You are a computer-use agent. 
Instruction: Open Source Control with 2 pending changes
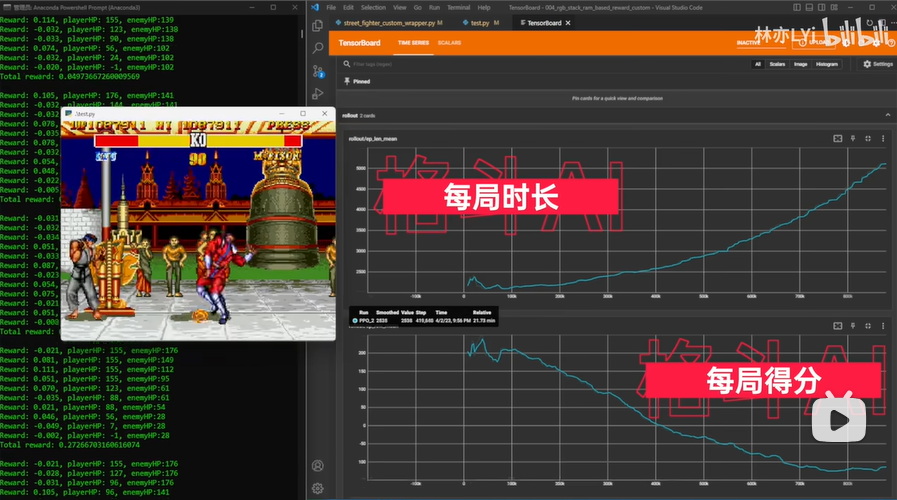point(318,72)
